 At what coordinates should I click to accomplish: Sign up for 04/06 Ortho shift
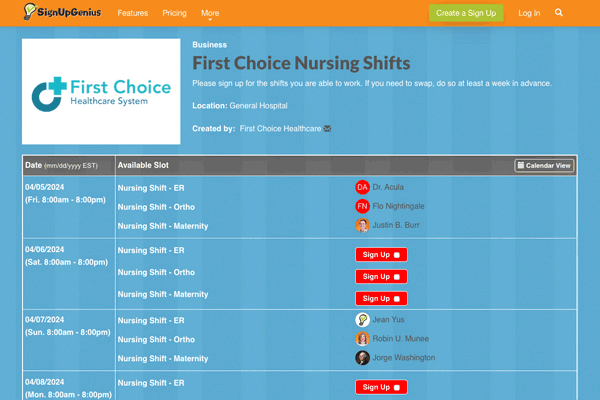[381, 276]
